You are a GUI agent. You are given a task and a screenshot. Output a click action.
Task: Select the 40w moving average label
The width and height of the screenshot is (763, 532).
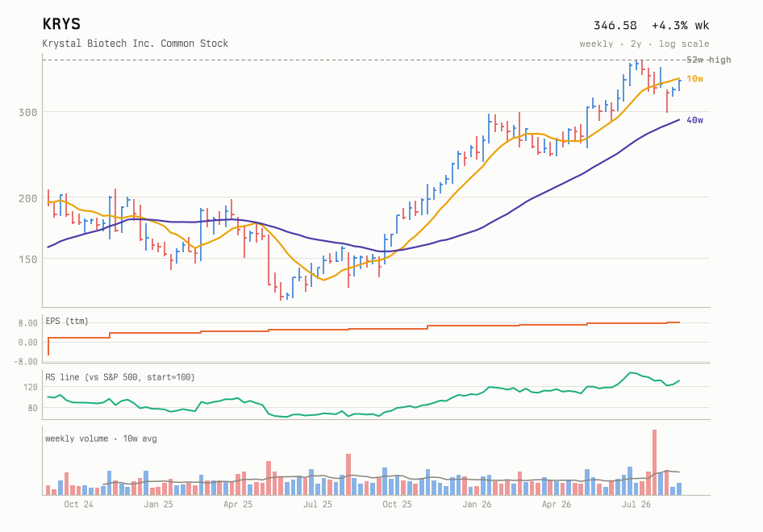695,120
